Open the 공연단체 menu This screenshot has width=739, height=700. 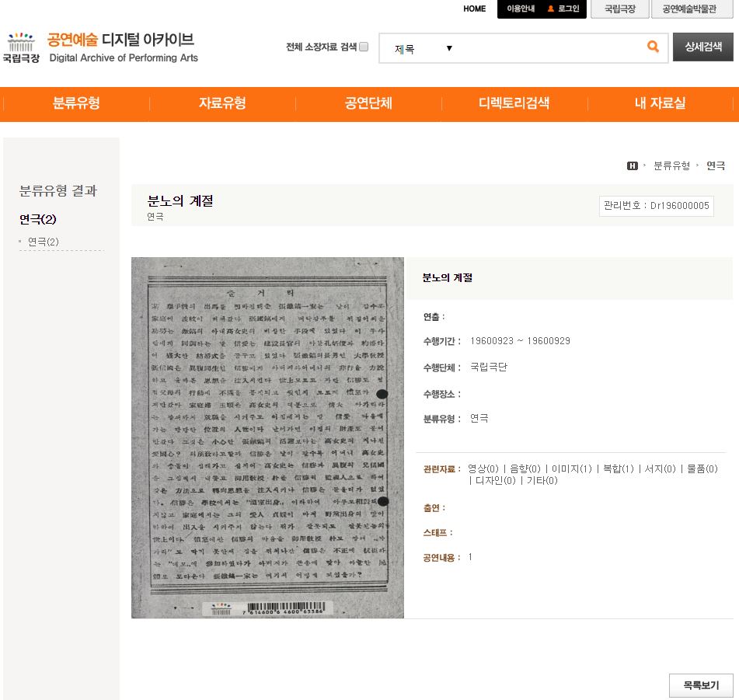(x=368, y=103)
